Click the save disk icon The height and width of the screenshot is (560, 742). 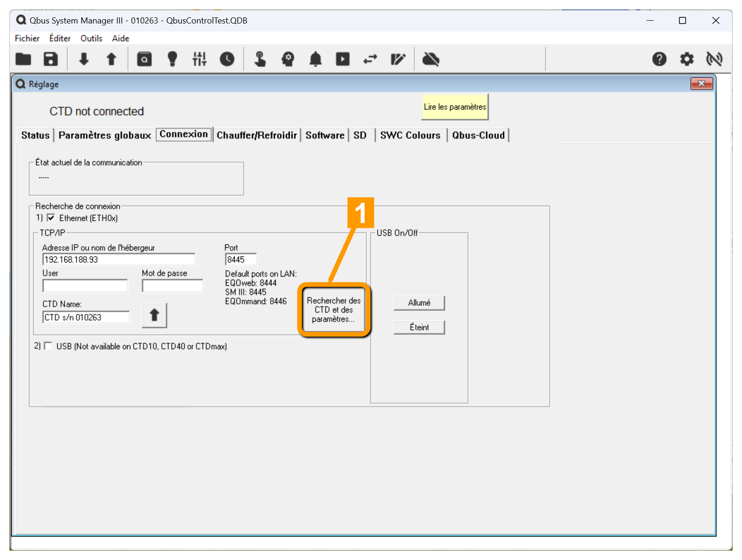[51, 59]
